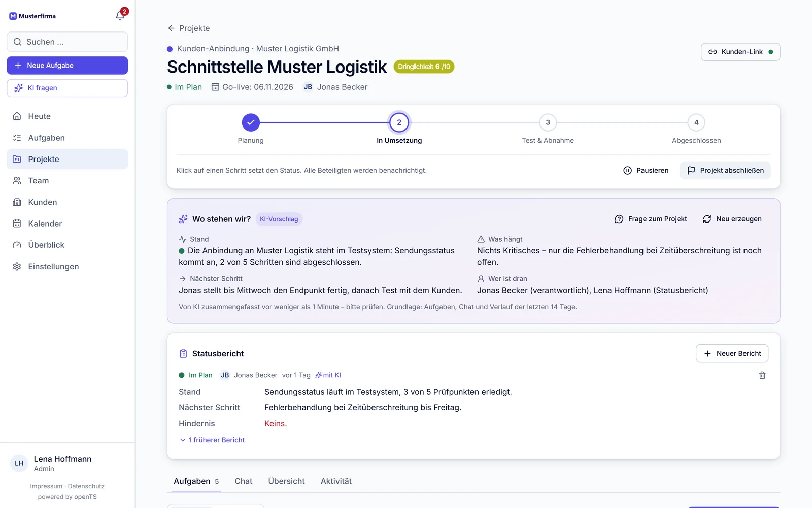812x508 pixels.
Task: Open Kalender in the sidebar
Action: 67,224
